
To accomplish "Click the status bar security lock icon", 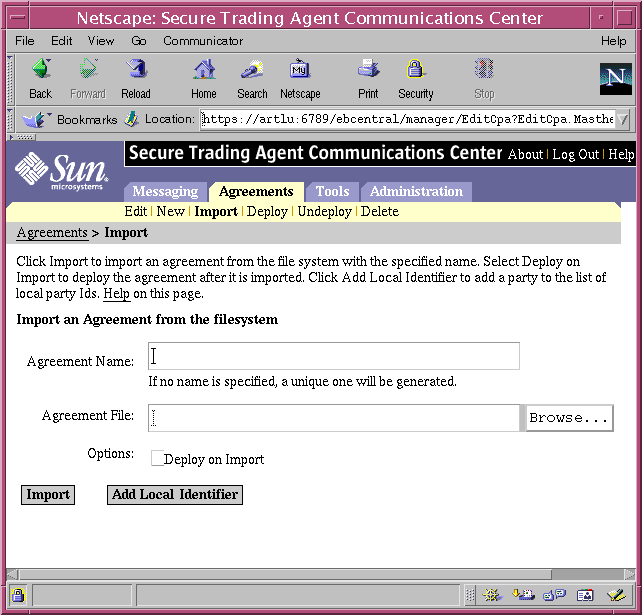I will pos(18,595).
